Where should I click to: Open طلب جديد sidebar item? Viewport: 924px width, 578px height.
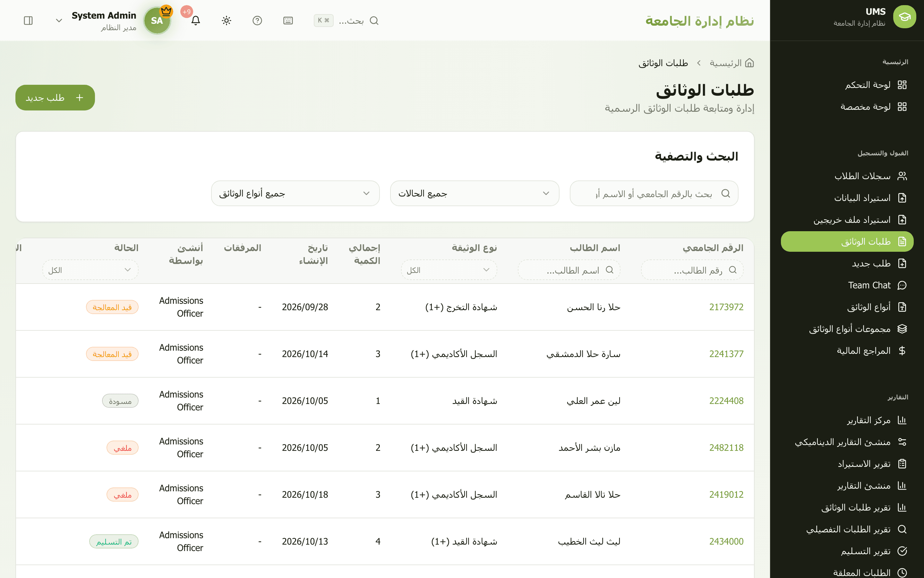tap(847, 263)
